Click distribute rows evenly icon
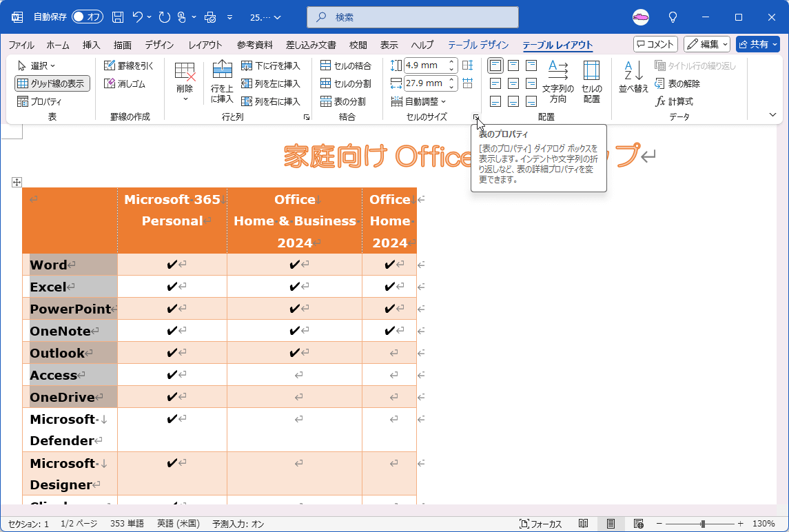The height and width of the screenshot is (532, 789). pos(467,65)
